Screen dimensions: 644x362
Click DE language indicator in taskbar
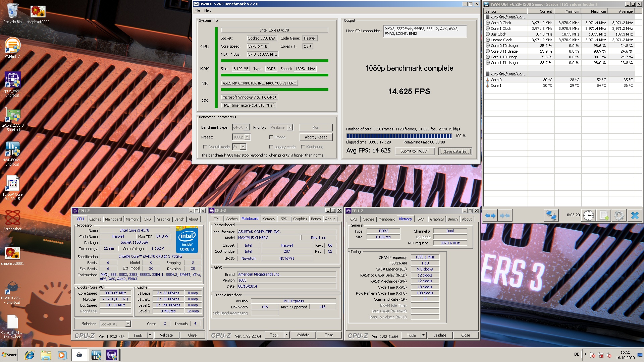[576, 354]
